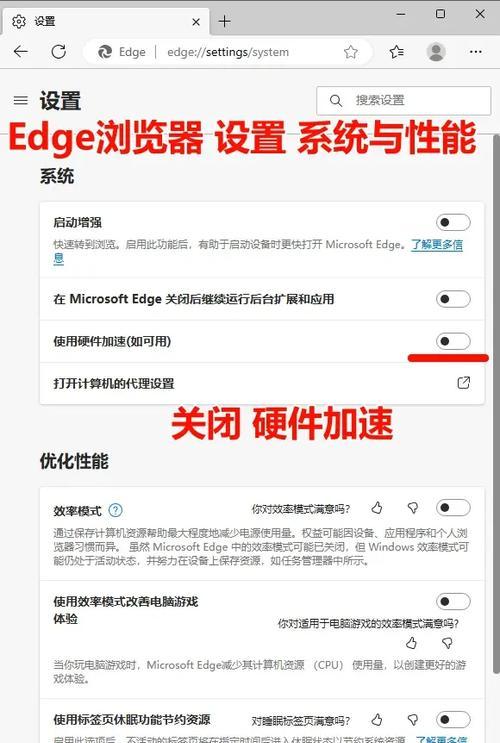Add this page to favorites star
Image resolution: width=500 pixels, height=743 pixels.
(x=351, y=52)
